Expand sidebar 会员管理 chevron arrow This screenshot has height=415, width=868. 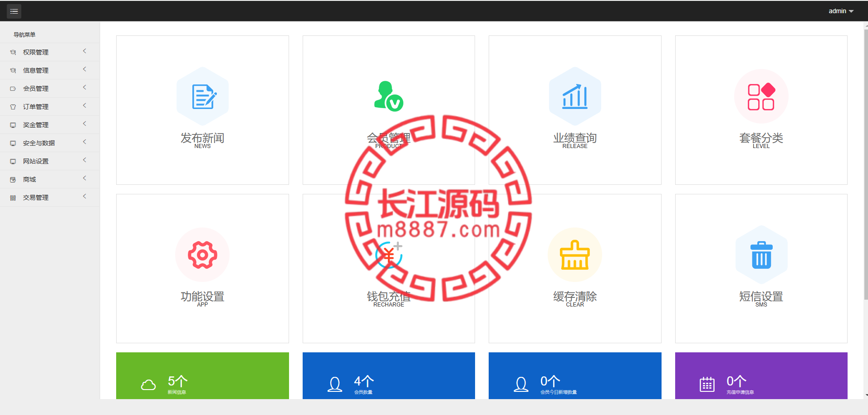click(x=84, y=88)
